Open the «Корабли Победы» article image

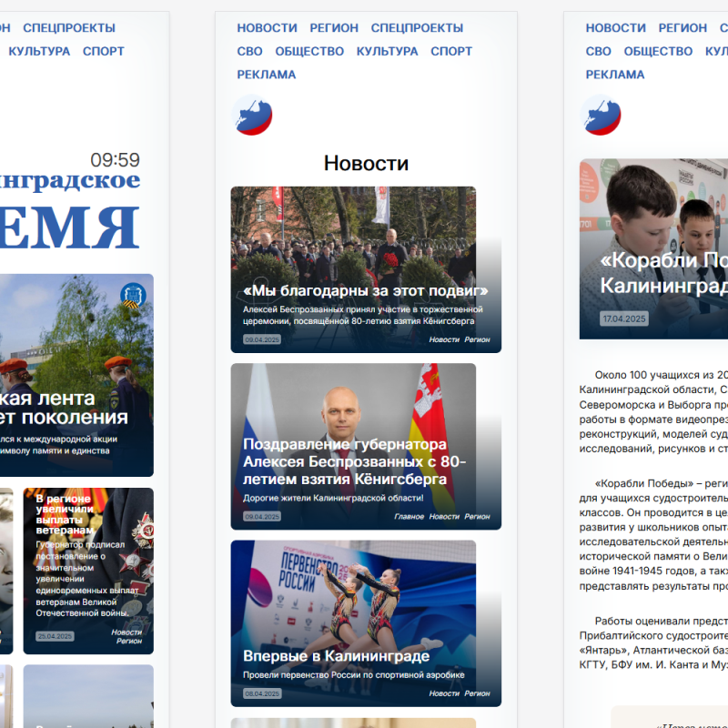coord(653,248)
